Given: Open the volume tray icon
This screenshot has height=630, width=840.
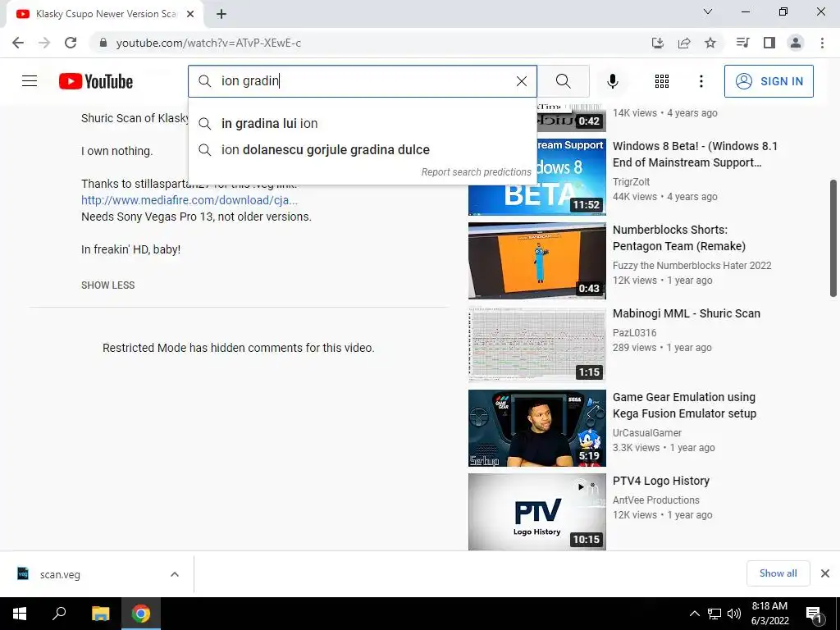Looking at the screenshot, I should (734, 614).
